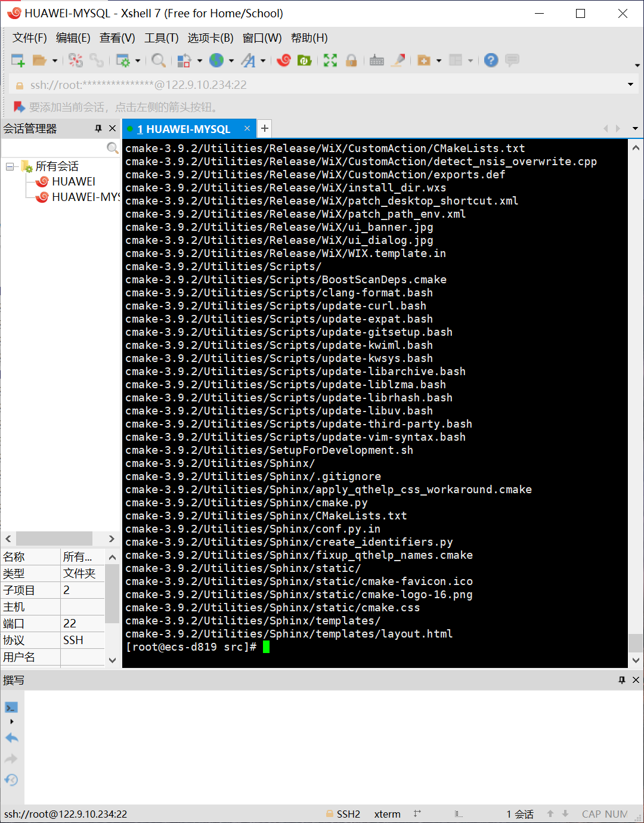Click the keyboard key-mapping icon
The width and height of the screenshot is (644, 823).
click(377, 60)
